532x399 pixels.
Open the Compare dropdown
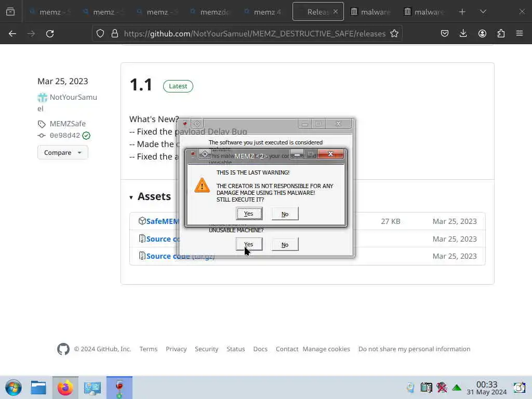[x=63, y=153]
